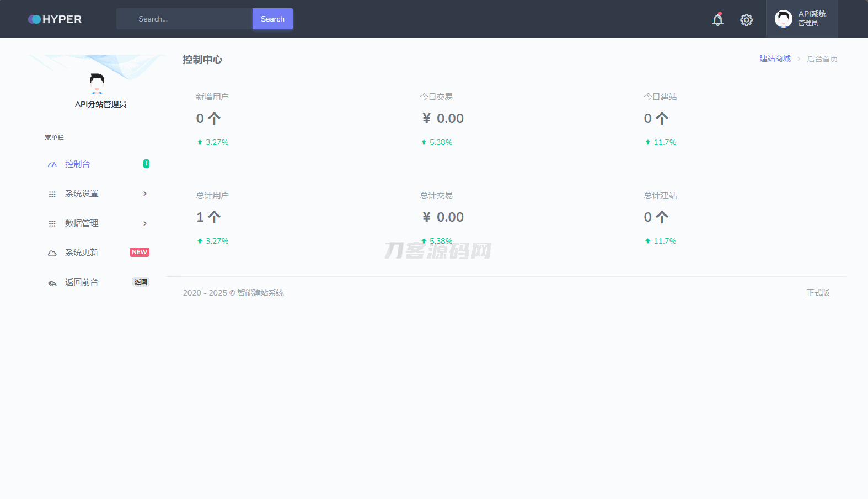Select the 控制台 menu item

pyautogui.click(x=78, y=164)
